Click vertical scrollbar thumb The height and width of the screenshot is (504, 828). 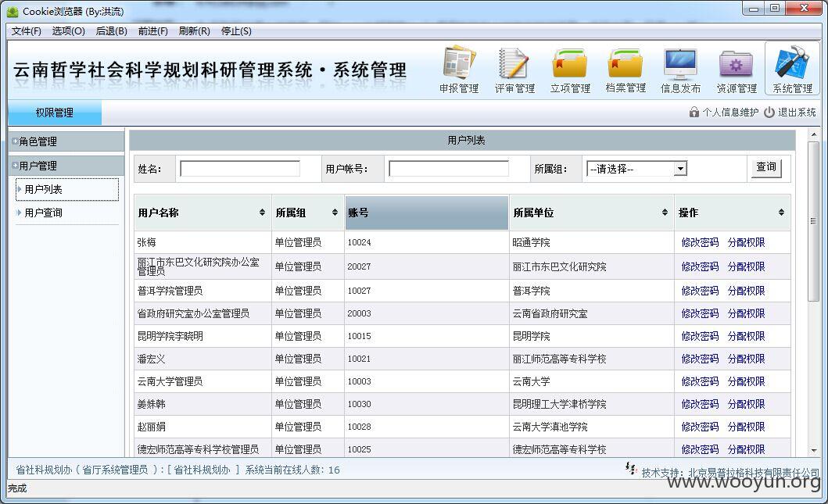coord(813,220)
